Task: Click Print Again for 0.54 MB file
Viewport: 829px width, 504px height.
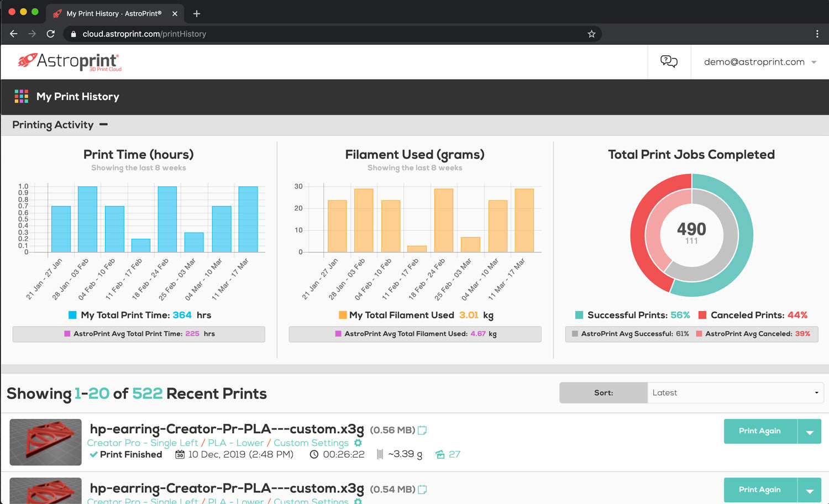Action: point(760,490)
